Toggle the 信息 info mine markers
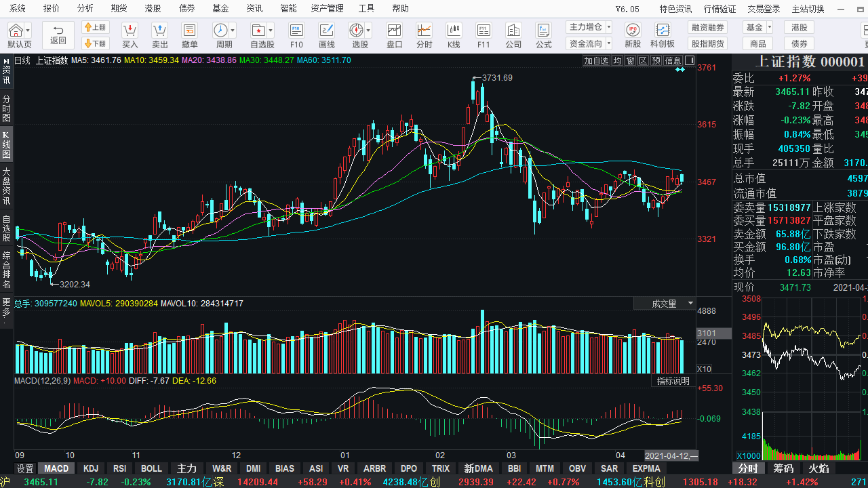Viewport: 868px width, 488px height. (672, 60)
